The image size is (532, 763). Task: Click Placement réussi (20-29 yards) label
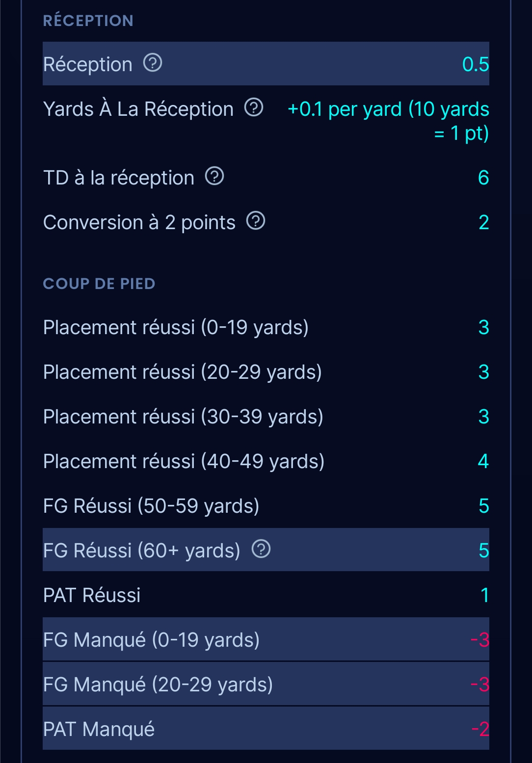click(182, 372)
